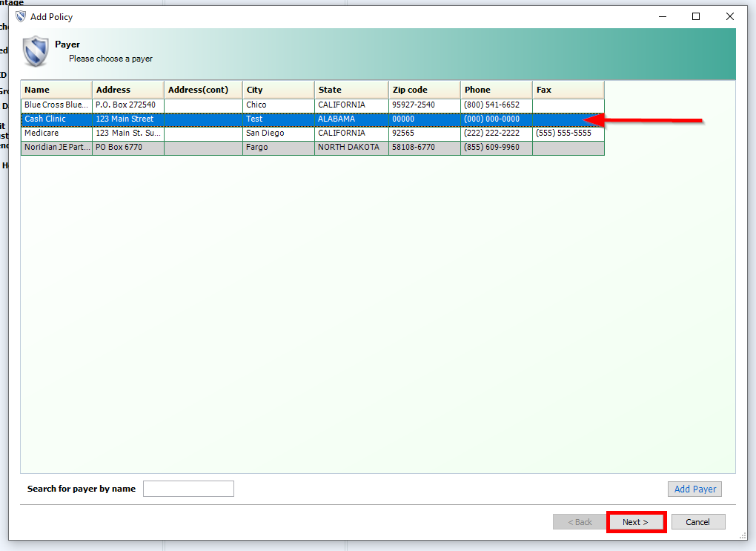Maximize the Add Policy window

pos(696,16)
